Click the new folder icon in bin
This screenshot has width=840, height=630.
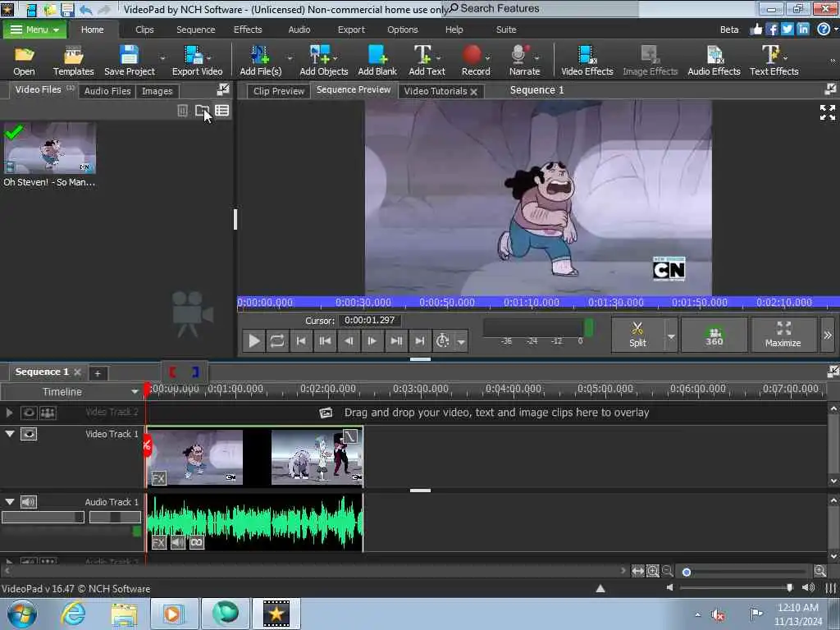(202, 111)
